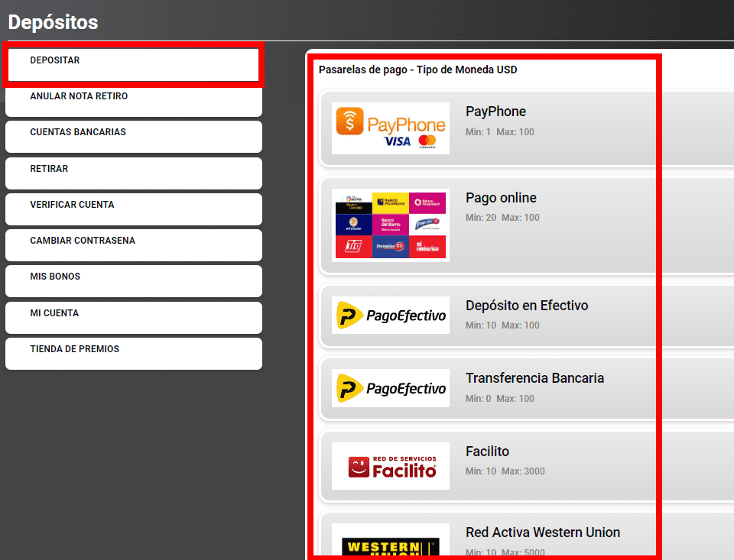Open Cambiar Contrasena menu item

click(133, 245)
